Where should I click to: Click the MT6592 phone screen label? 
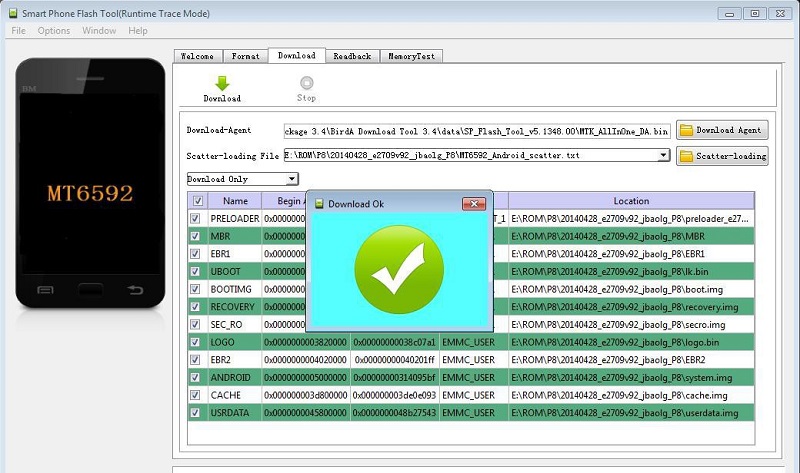pyautogui.click(x=90, y=193)
